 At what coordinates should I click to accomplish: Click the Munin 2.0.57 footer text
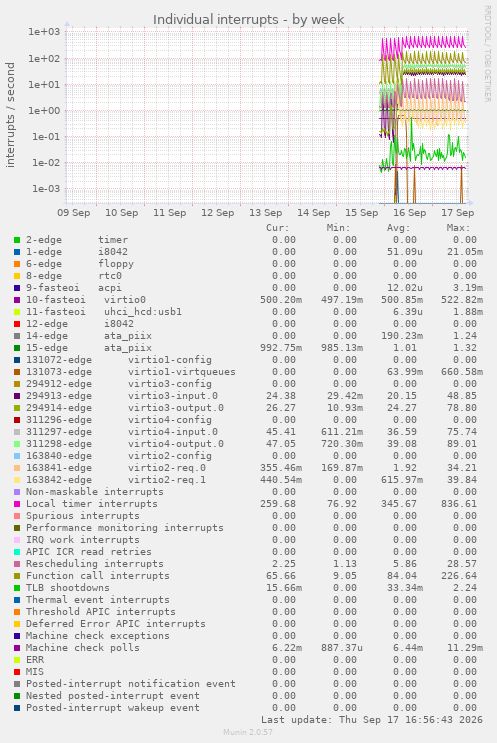click(x=248, y=732)
